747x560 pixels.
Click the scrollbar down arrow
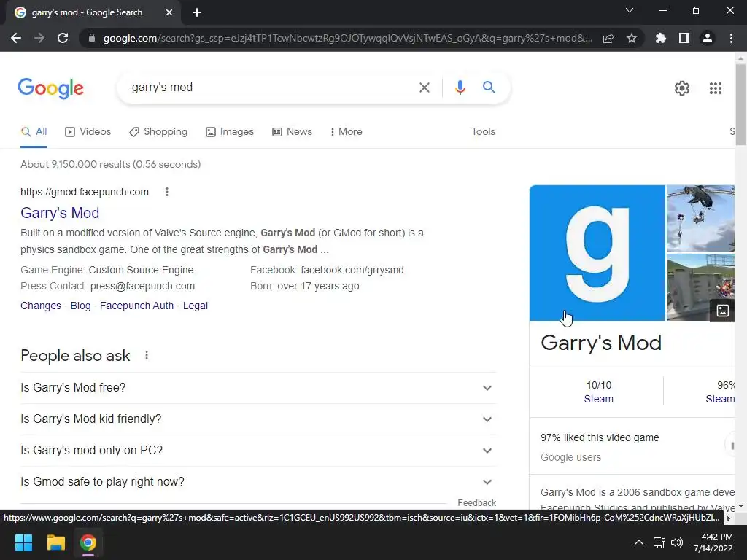click(740, 506)
